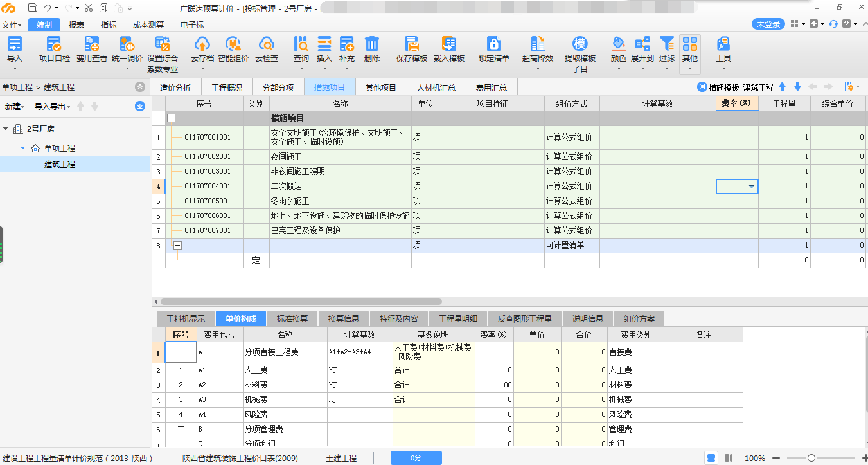
Task: Switch to the 人材机汇总 tab
Action: pos(436,87)
